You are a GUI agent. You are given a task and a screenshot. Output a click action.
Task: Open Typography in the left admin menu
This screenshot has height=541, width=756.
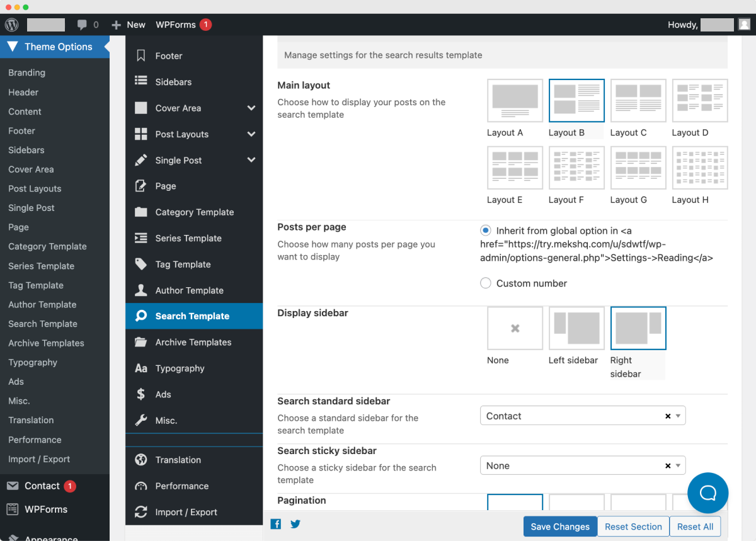point(33,362)
